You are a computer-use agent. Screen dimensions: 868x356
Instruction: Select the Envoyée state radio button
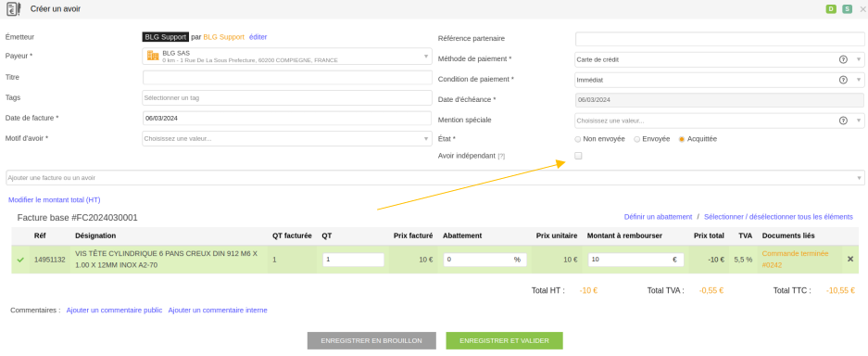coord(636,139)
